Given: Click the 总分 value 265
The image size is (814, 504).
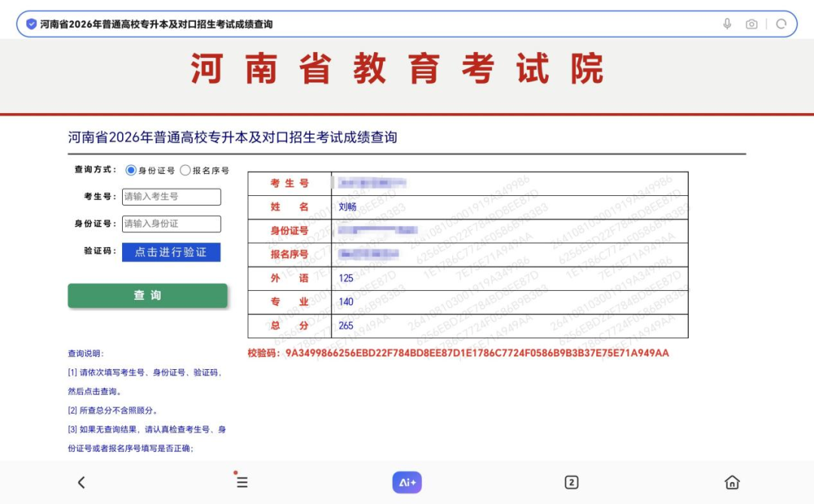Looking at the screenshot, I should pos(346,325).
